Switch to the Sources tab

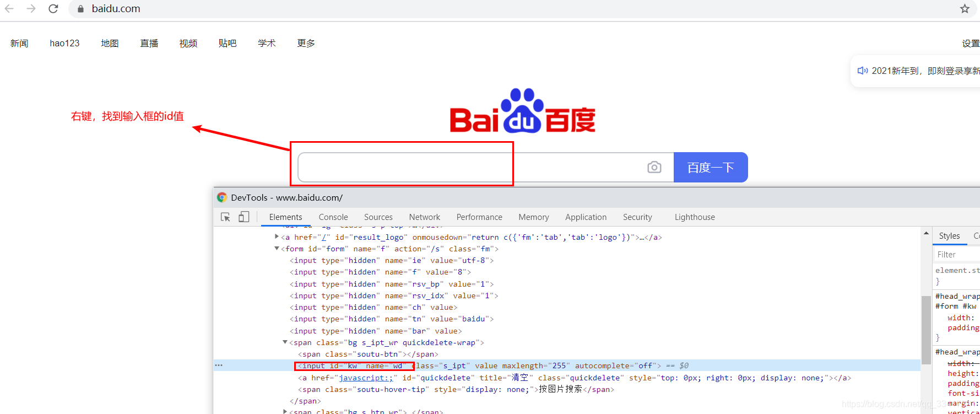click(x=378, y=217)
